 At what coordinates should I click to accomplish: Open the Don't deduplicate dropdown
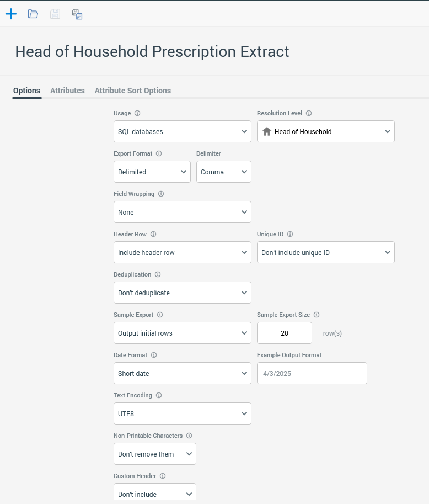tap(182, 293)
